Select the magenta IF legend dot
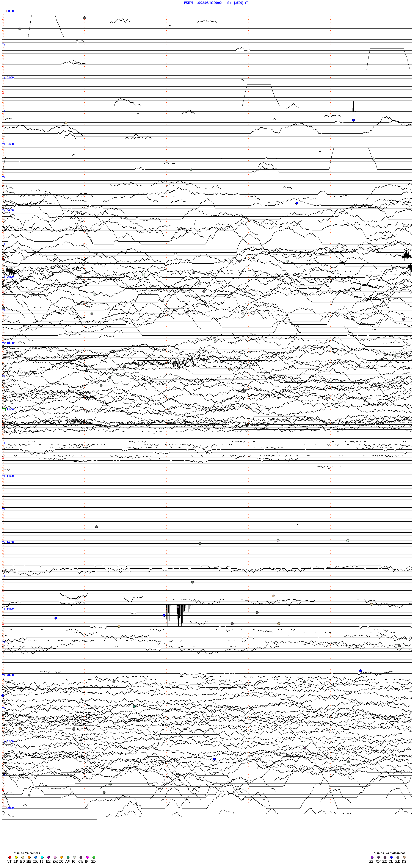The height and width of the screenshot is (868, 414). click(88, 857)
